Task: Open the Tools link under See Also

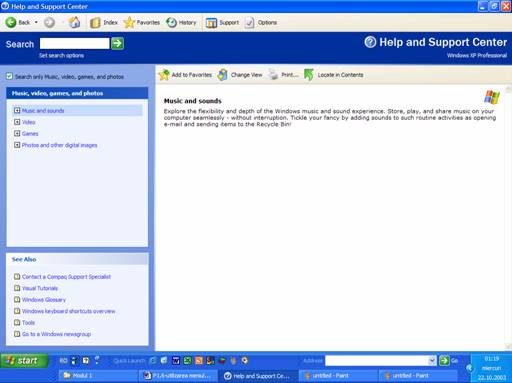Action: tap(28, 323)
